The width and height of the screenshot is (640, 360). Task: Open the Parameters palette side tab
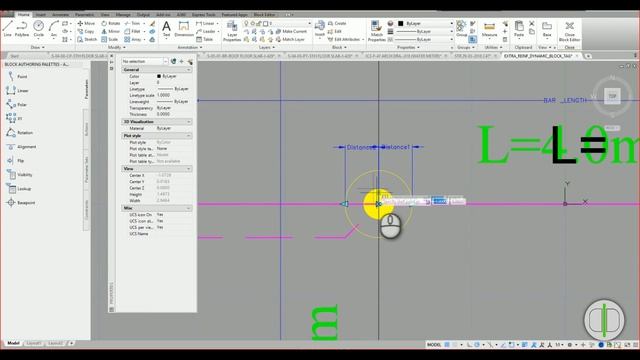[x=86, y=89]
